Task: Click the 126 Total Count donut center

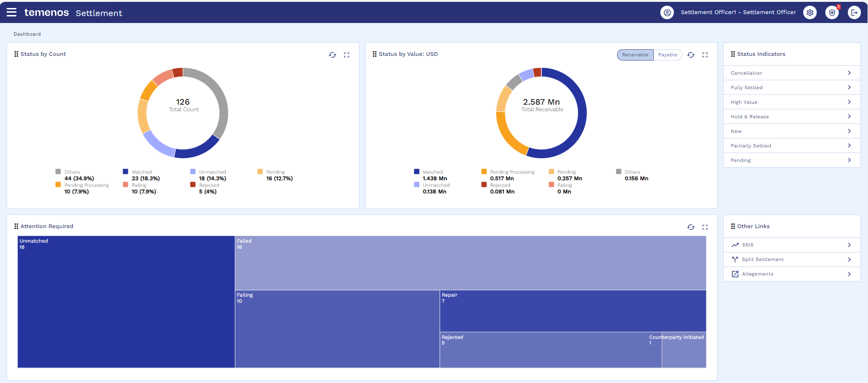Action: pyautogui.click(x=183, y=105)
